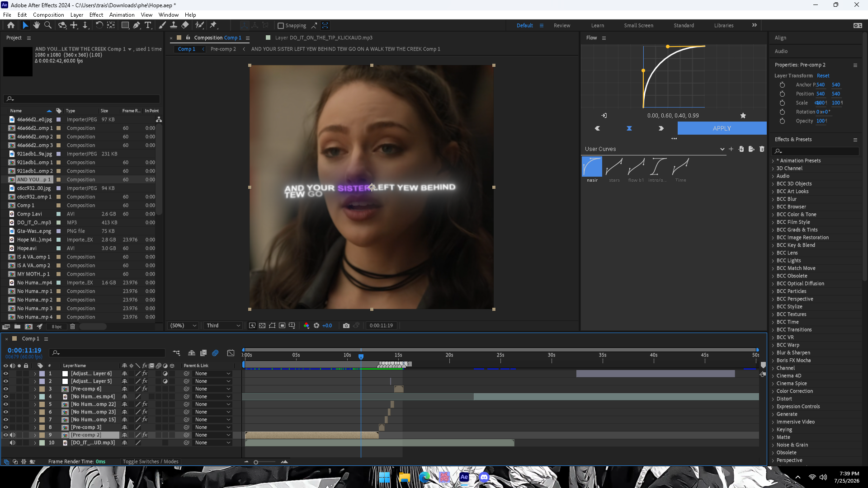Expand Pre-comp 2 layer properties in timeline

coord(35,435)
